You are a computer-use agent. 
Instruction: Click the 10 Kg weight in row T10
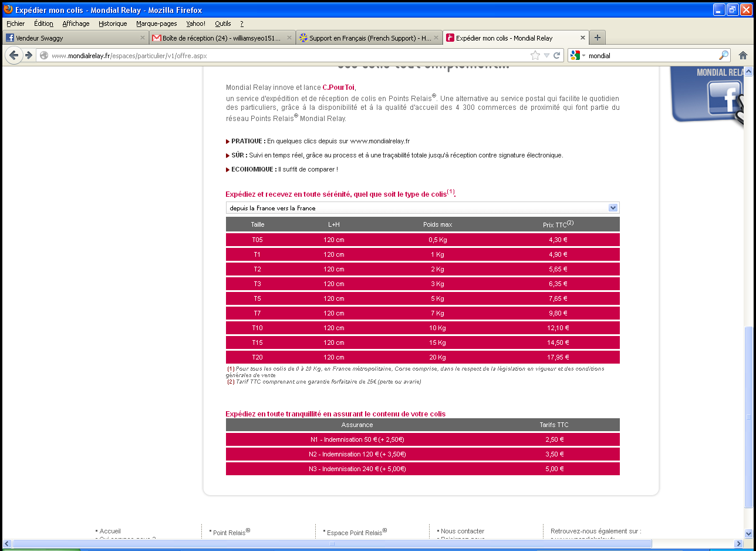pos(437,328)
